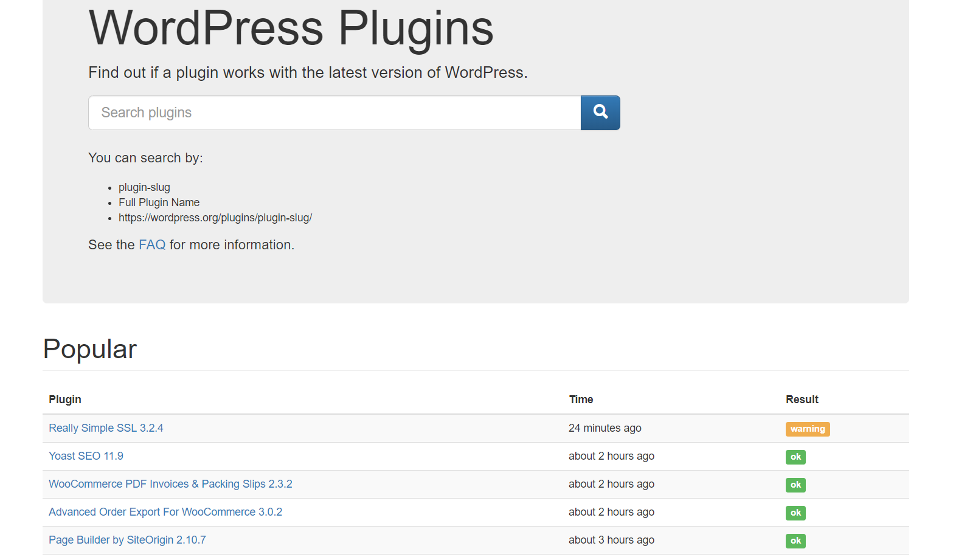Screen dimensions: 970x560
Task: Select ok badge in WooCommerce PDF Invoices row
Action: coord(795,485)
